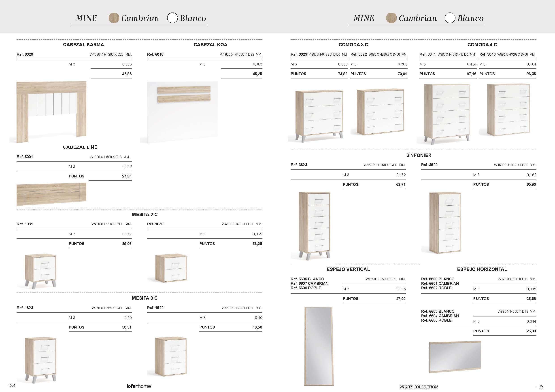Click Ref. 6001 label
The height and width of the screenshot is (392, 555).
coord(25,157)
